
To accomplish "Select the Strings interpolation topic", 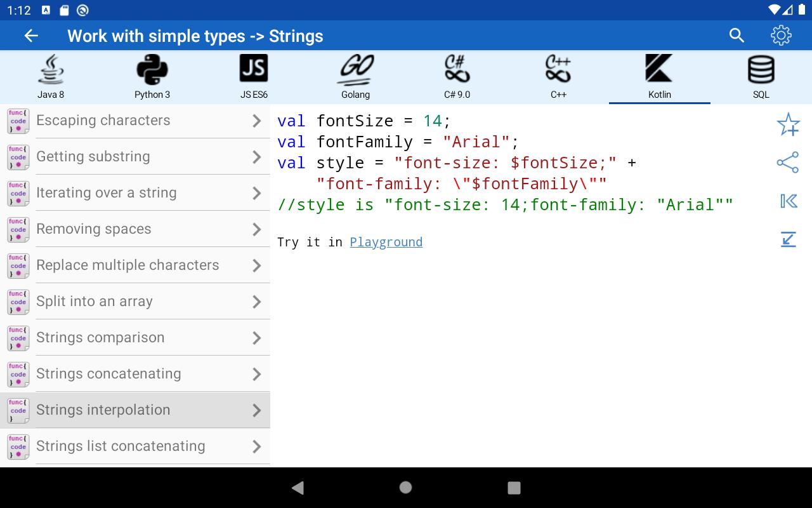I will (135, 410).
